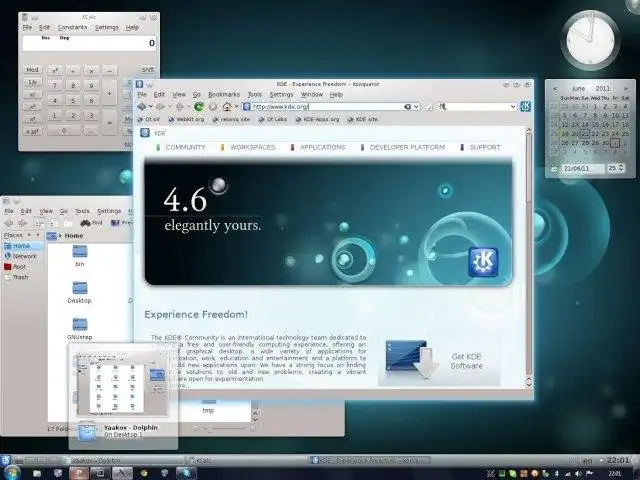Open the Constants menu in KCalc
Viewport: 640px width, 480px height.
72,27
